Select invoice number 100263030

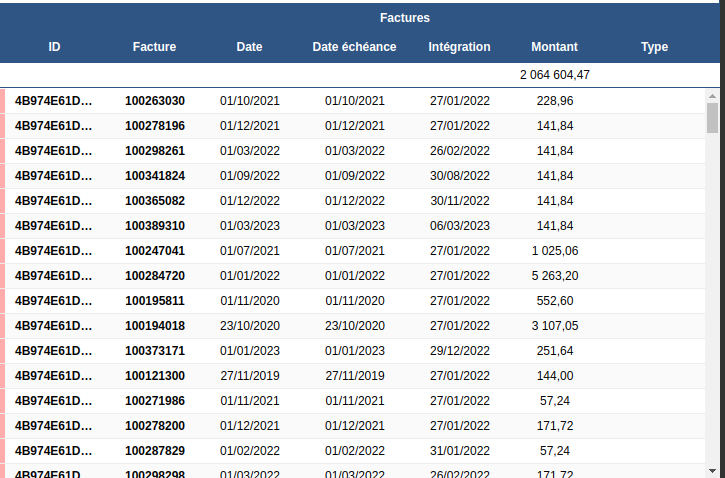click(x=154, y=101)
